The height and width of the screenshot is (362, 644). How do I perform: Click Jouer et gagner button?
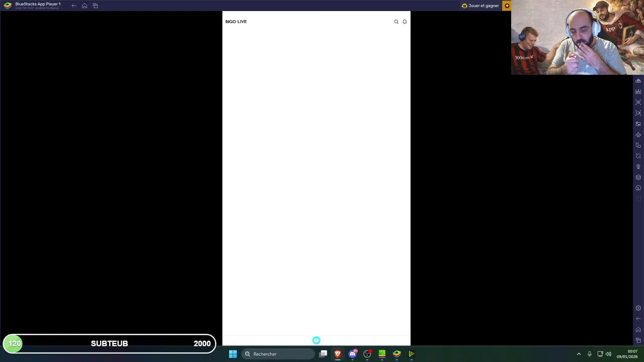click(480, 6)
